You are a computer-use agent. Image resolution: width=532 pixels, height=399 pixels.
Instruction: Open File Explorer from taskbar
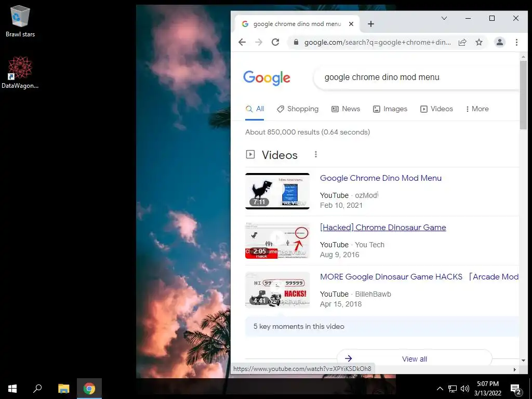63,389
